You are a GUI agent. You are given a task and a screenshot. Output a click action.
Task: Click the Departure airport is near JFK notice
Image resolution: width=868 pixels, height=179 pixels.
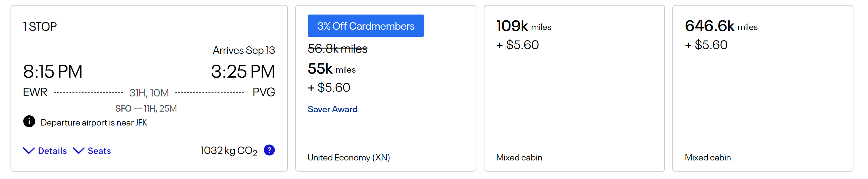coord(94,122)
